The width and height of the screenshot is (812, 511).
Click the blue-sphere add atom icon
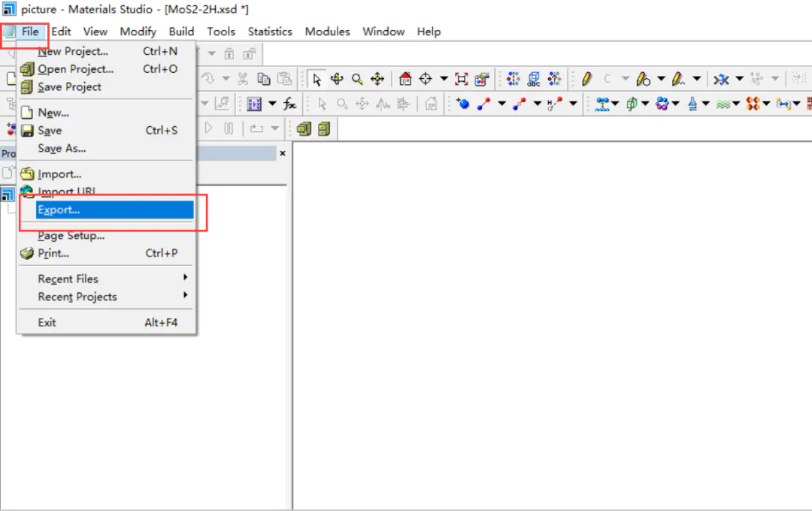[x=462, y=104]
